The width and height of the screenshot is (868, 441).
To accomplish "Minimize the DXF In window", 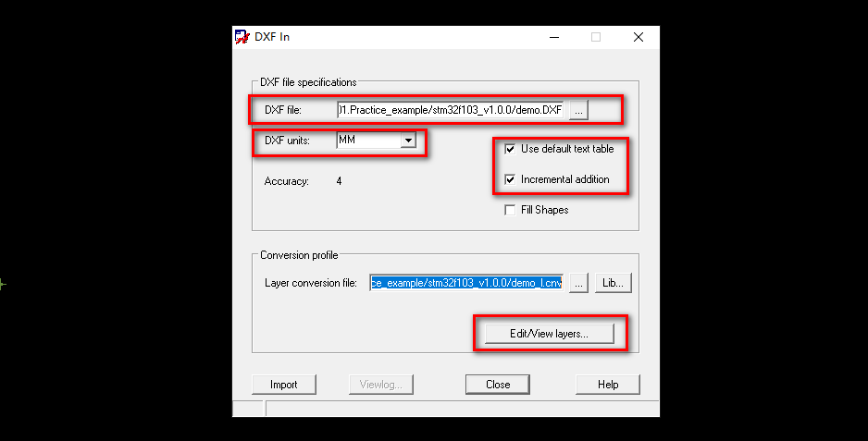I will tap(554, 37).
